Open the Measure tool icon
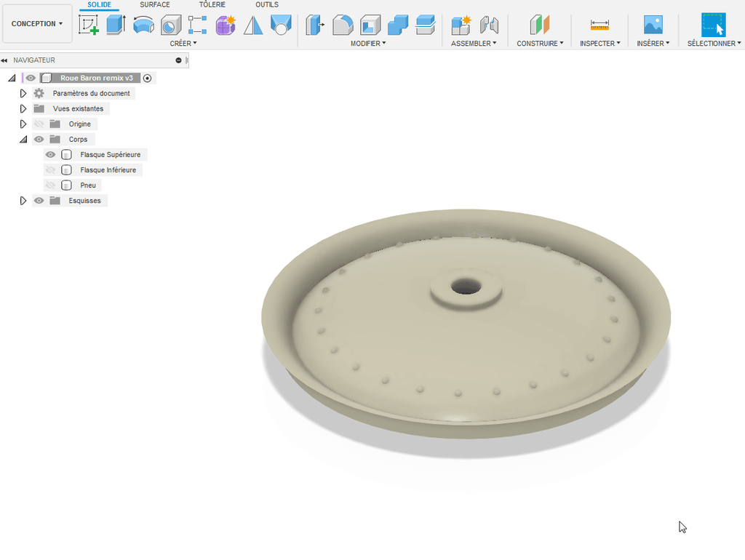Image resolution: width=745 pixels, height=560 pixels. point(599,25)
